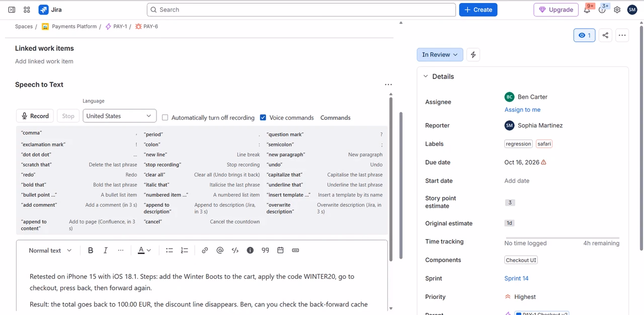
Task: Open the Spaces breadcrumb
Action: [24, 26]
